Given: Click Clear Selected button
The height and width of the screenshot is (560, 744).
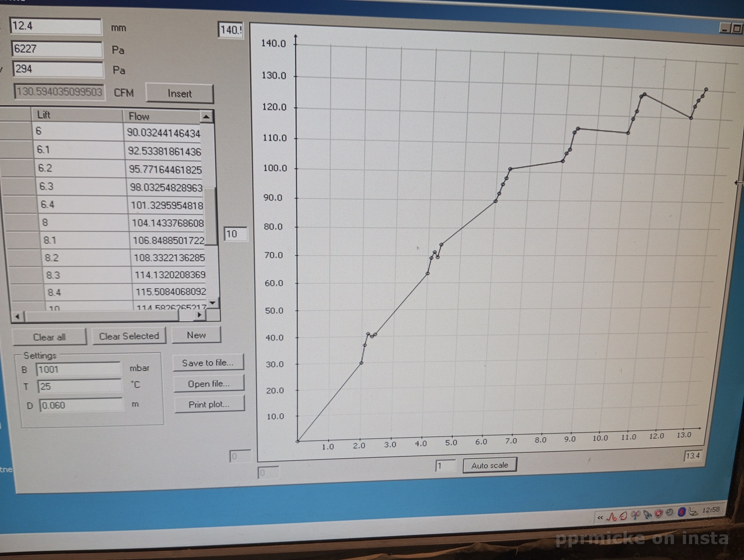Looking at the screenshot, I should (x=129, y=336).
